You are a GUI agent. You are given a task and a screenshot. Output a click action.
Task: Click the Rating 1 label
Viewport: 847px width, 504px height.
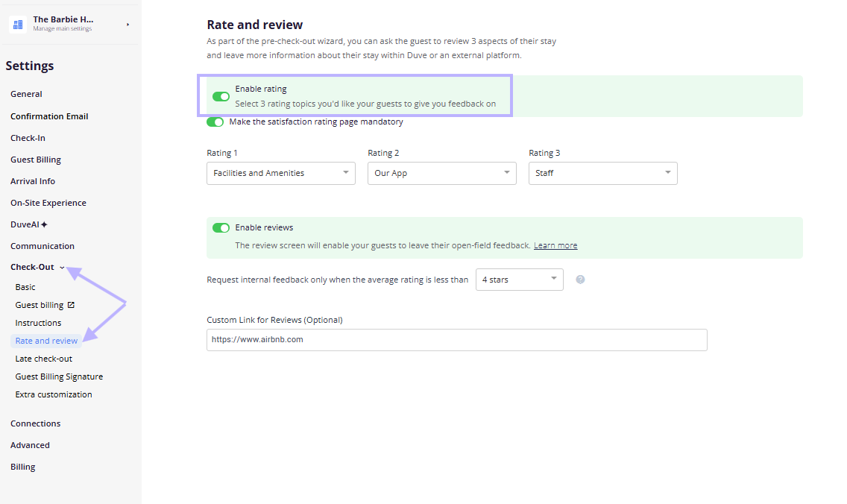pos(222,153)
